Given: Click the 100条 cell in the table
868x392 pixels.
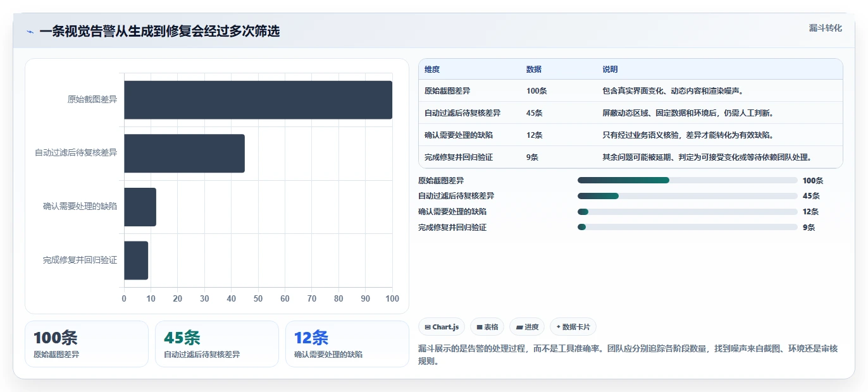Looking at the screenshot, I should coord(536,91).
